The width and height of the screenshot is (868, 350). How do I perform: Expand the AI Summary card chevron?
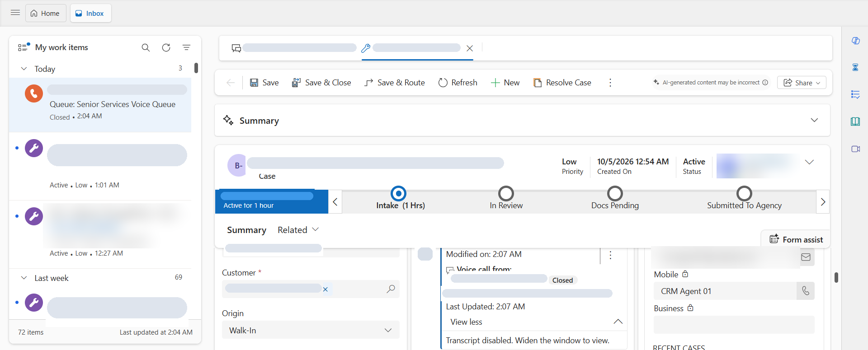[x=814, y=120]
